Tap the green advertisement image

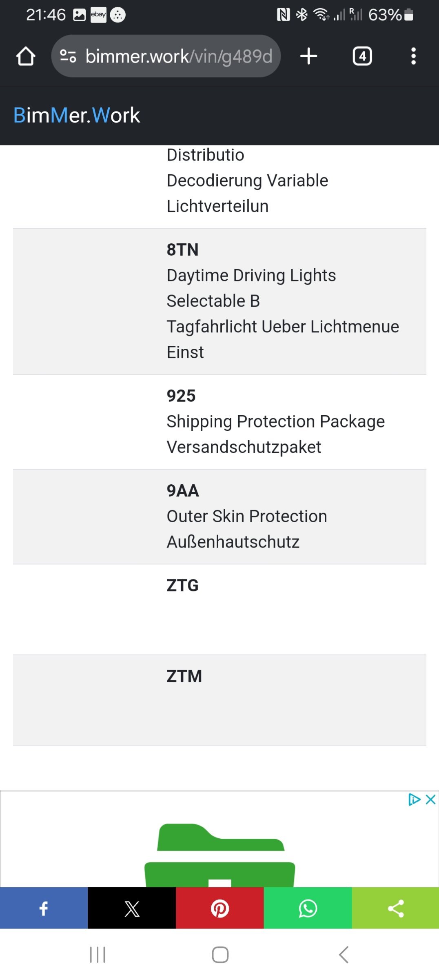tap(219, 854)
